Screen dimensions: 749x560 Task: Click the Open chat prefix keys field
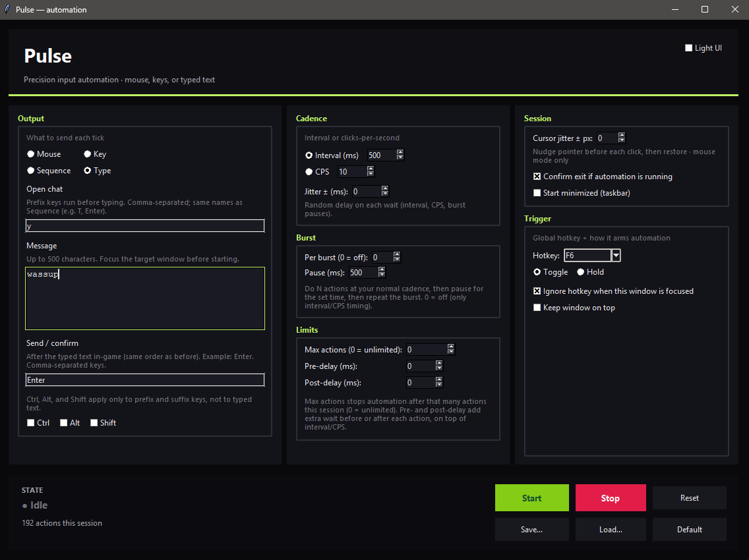(x=145, y=226)
